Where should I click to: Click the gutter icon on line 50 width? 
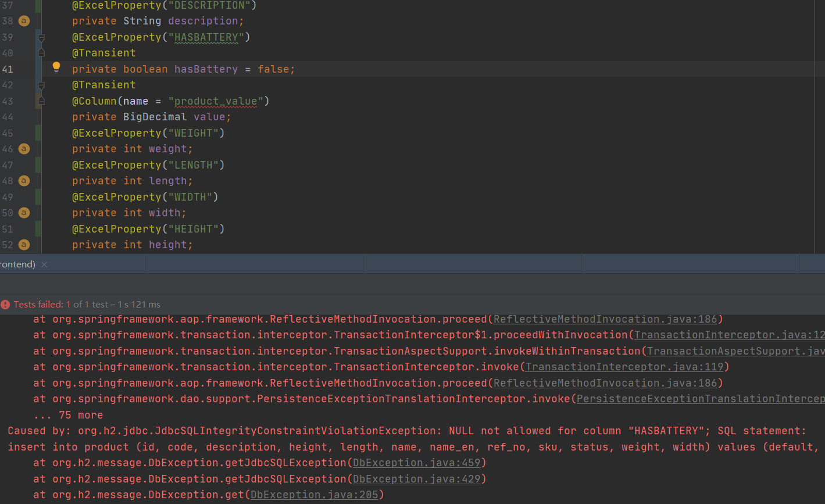24,213
